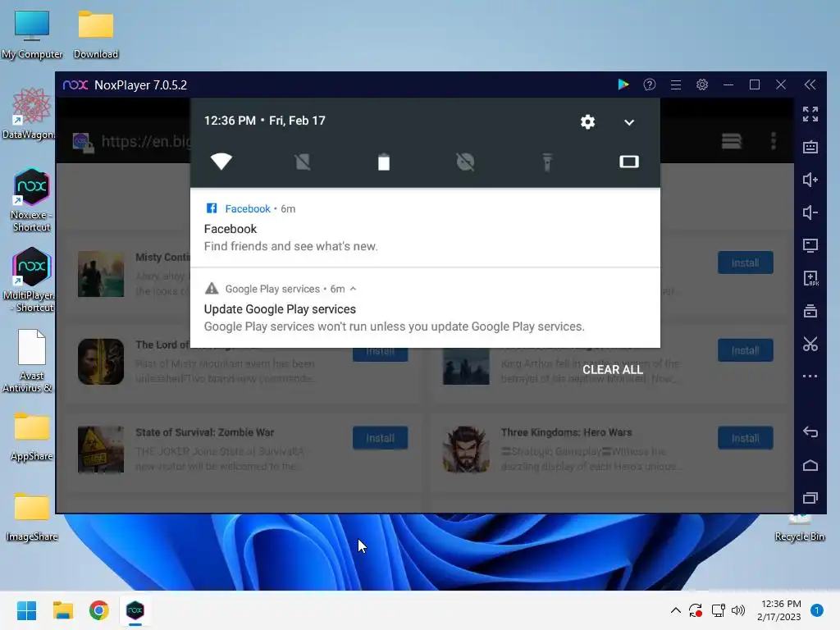Select AppShare folder on desktop
Image resolution: width=840 pixels, height=630 pixels.
tap(32, 436)
